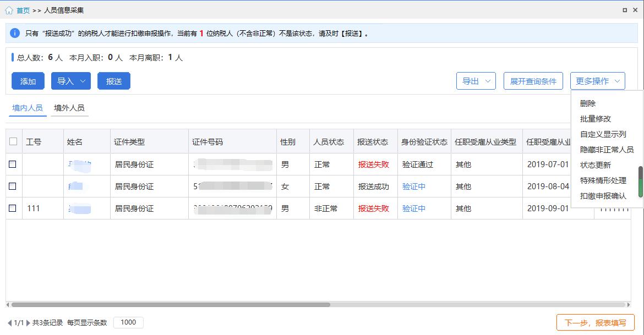
Task: Toggle the select-all checkbox in table header
Action: click(13, 141)
